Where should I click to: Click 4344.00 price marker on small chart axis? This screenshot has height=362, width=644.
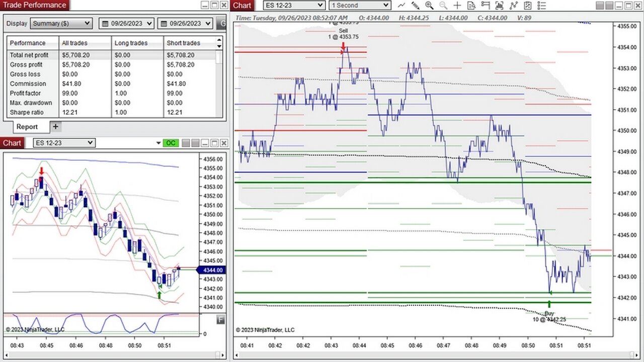(x=212, y=270)
